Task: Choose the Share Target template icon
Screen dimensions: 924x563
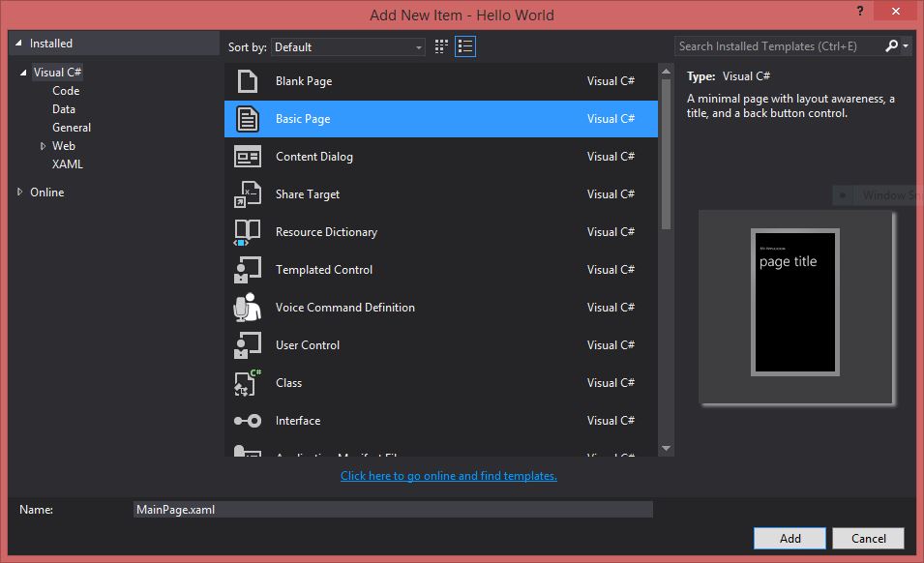Action: coord(248,194)
